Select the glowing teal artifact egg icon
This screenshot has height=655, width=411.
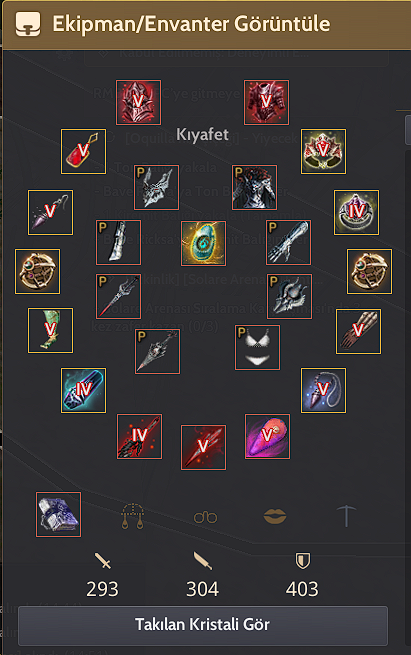tap(203, 244)
